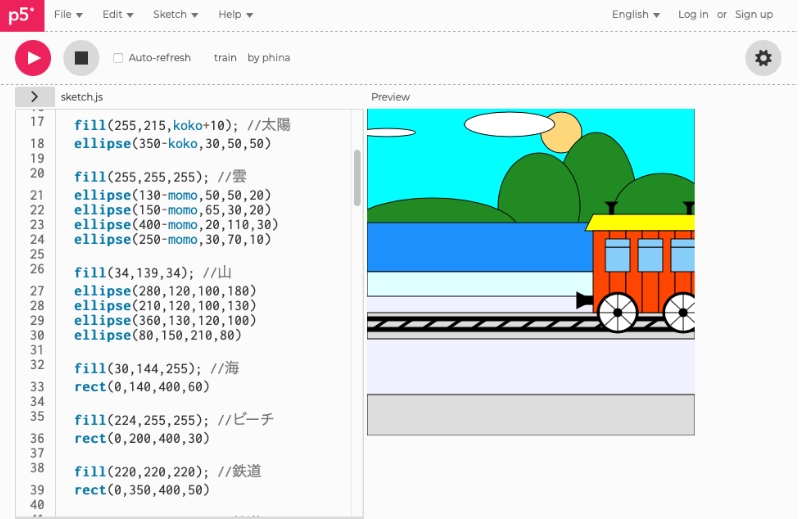Open settings via the gear icon
Viewport: 800px width, 519px height.
point(763,58)
